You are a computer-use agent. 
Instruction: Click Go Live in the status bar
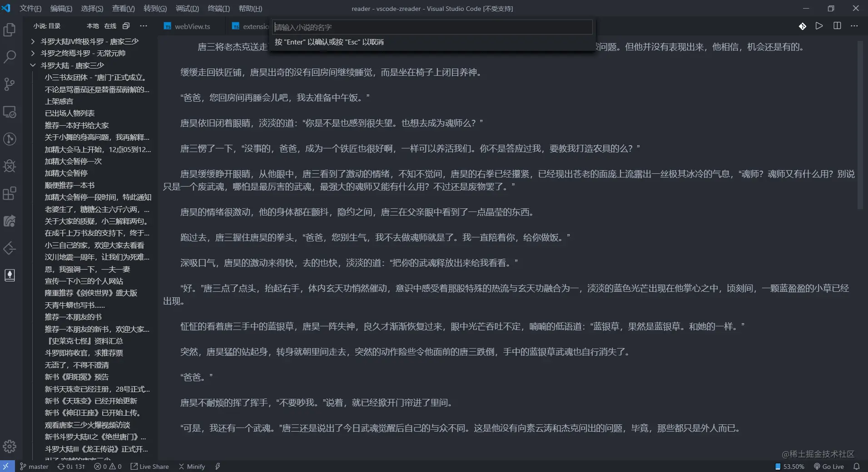(828, 466)
